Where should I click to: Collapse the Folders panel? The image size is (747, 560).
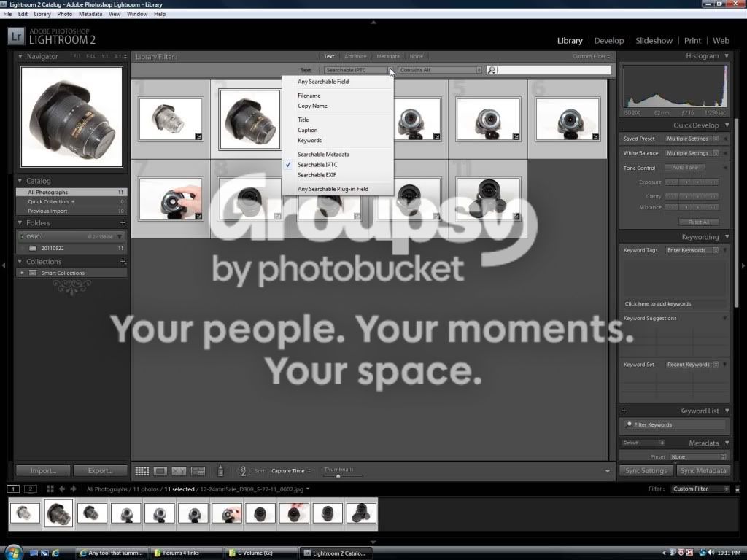(x=20, y=223)
